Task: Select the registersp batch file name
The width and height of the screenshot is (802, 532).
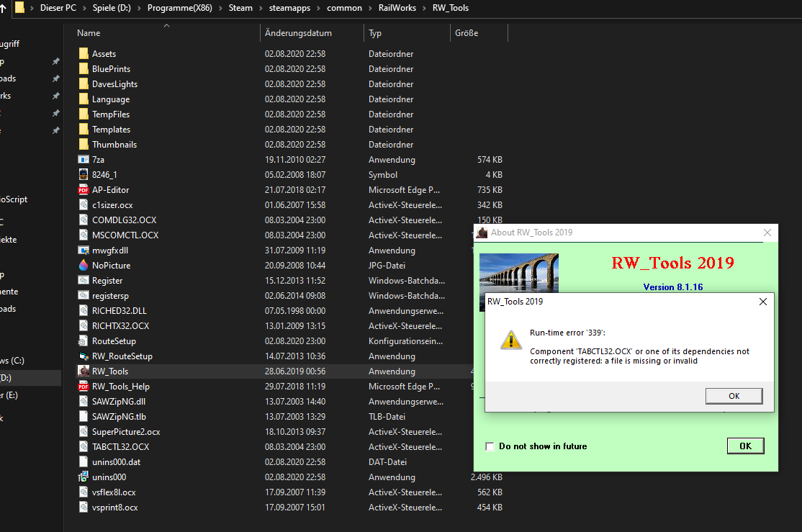Action: coord(110,296)
